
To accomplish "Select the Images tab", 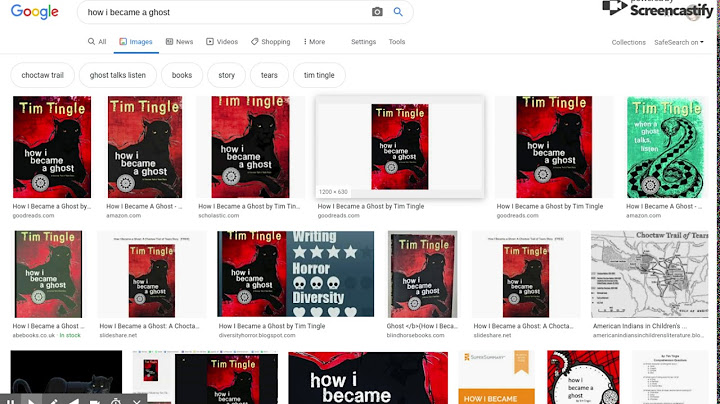I will click(136, 42).
